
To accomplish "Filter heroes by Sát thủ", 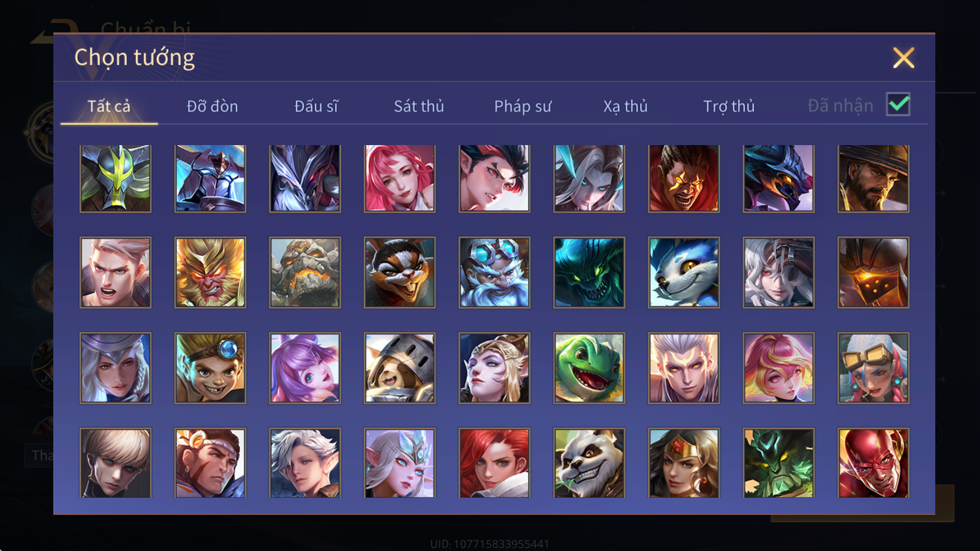I will pyautogui.click(x=418, y=106).
